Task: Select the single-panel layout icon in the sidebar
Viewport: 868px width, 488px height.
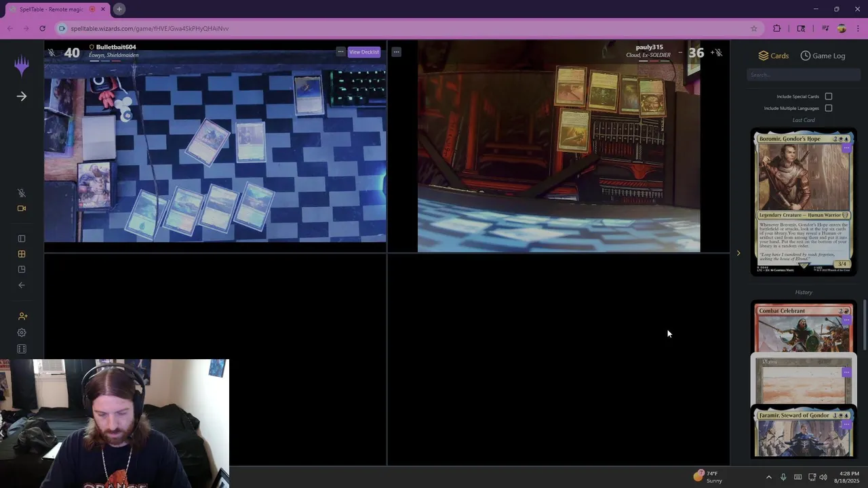Action: tap(22, 239)
